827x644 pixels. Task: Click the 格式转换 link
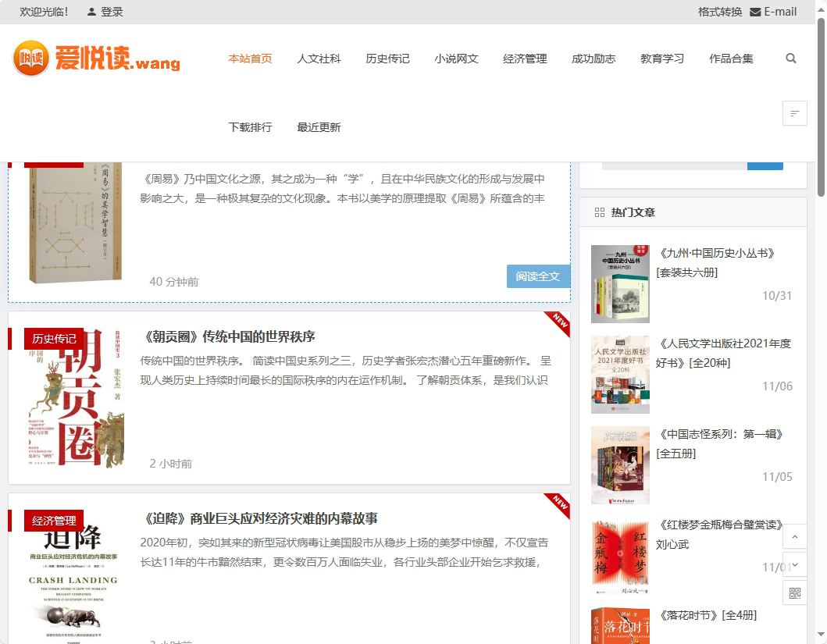tap(720, 12)
